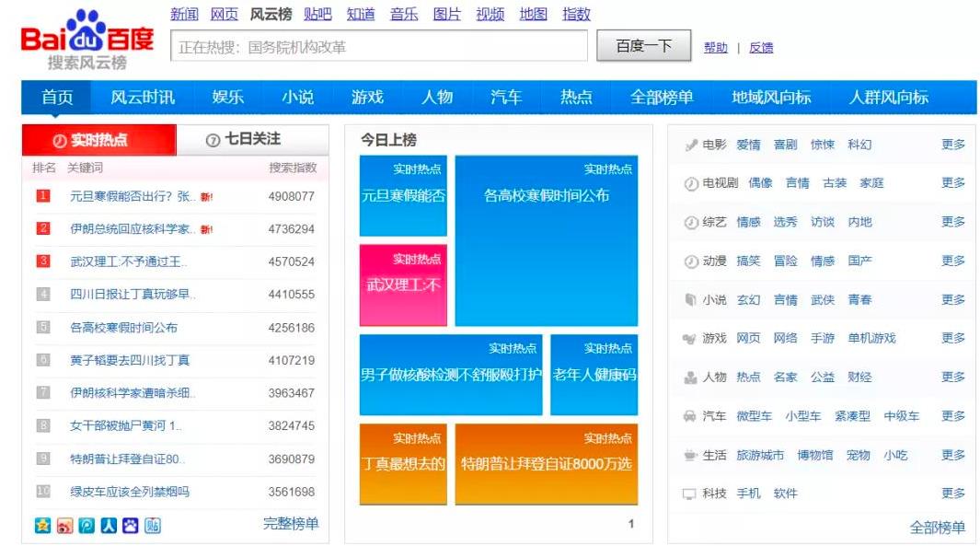Open 热点 in navigation bar
The image size is (980, 546).
576,97
